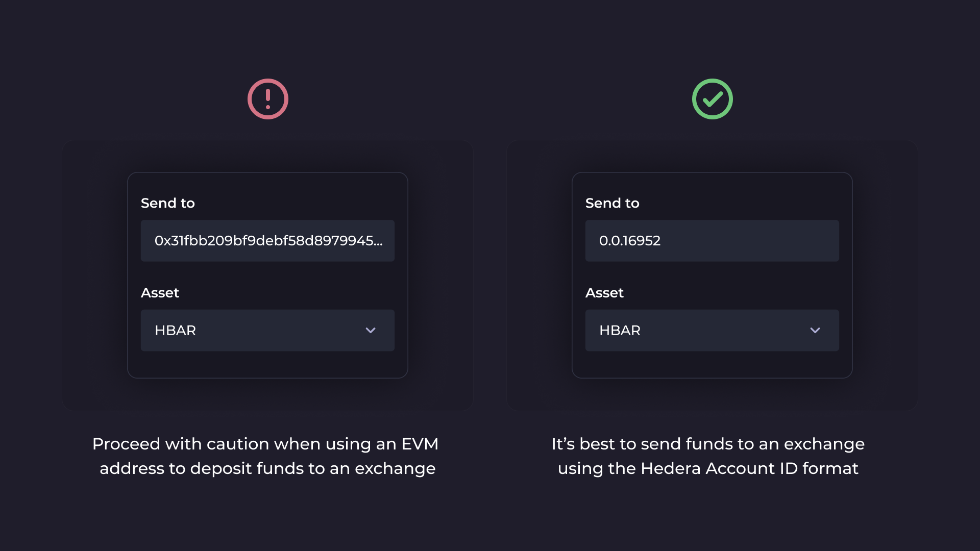Click the Send to label on the left card
This screenshot has width=980, height=551.
point(168,203)
